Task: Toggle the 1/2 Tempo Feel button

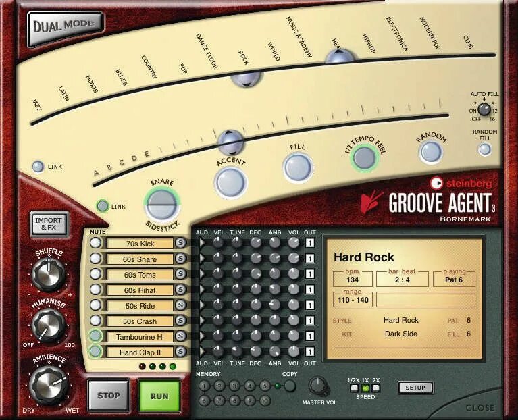Action: [365, 157]
